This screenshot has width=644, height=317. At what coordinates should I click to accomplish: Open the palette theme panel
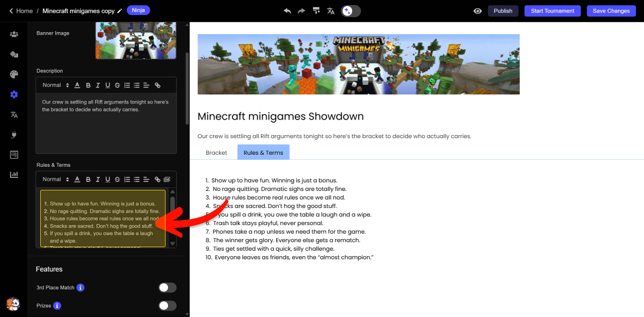point(14,74)
